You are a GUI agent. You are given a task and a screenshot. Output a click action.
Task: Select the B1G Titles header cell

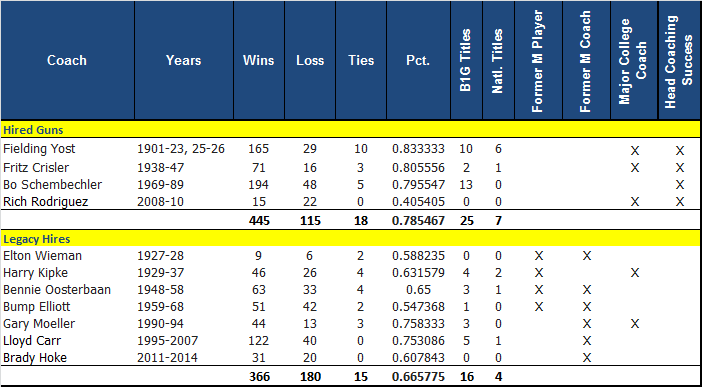(466, 60)
